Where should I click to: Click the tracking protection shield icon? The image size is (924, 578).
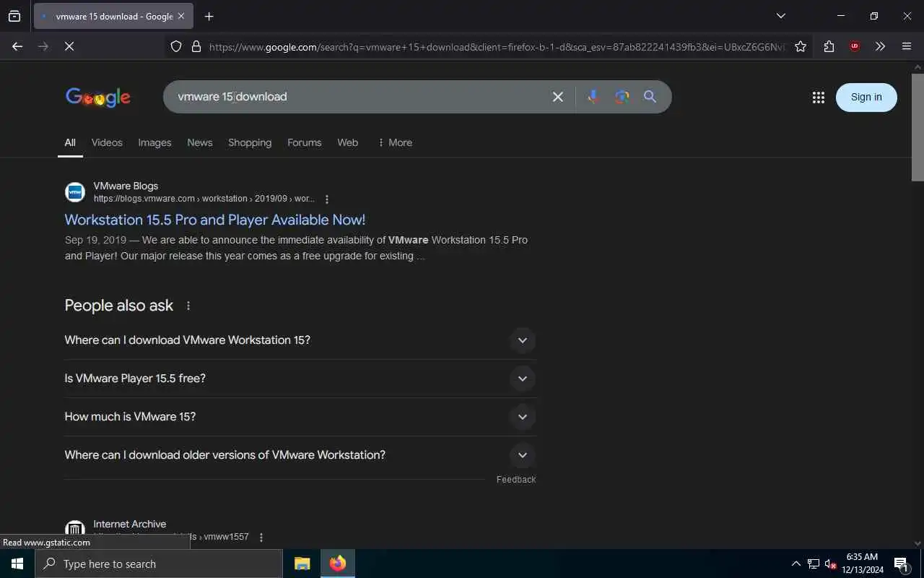point(176,46)
